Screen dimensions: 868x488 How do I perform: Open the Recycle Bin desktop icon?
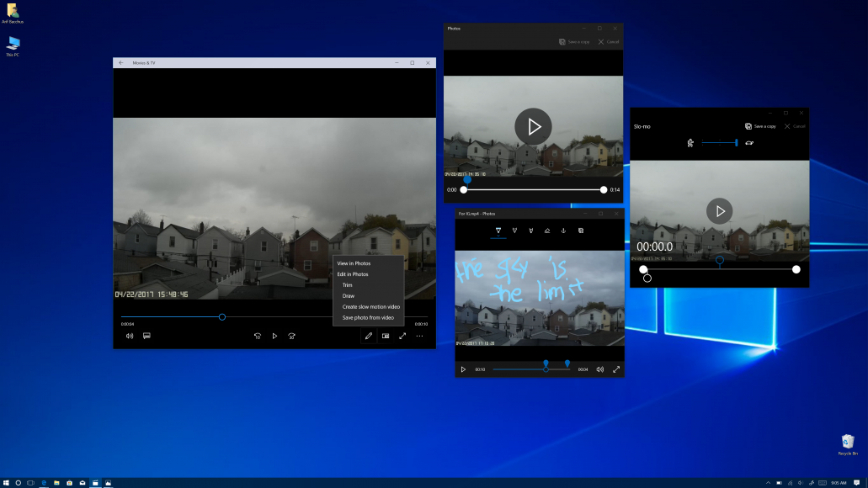[x=848, y=445]
